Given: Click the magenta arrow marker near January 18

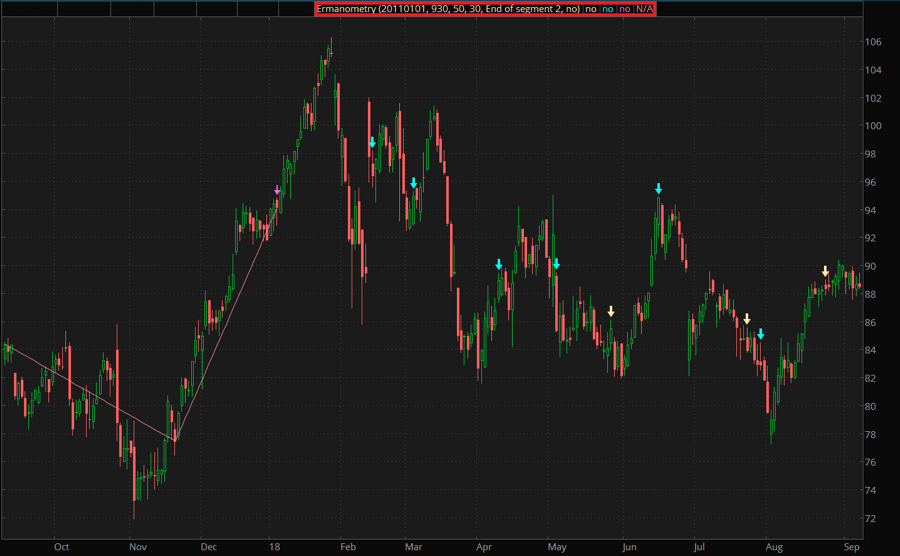Looking at the screenshot, I should click(x=277, y=190).
